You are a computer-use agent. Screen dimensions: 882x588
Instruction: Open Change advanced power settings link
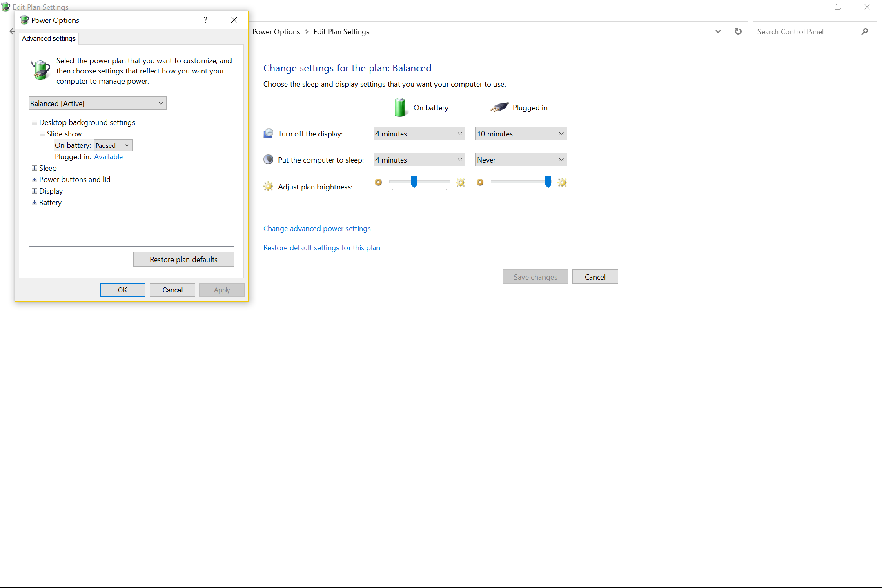tap(317, 229)
